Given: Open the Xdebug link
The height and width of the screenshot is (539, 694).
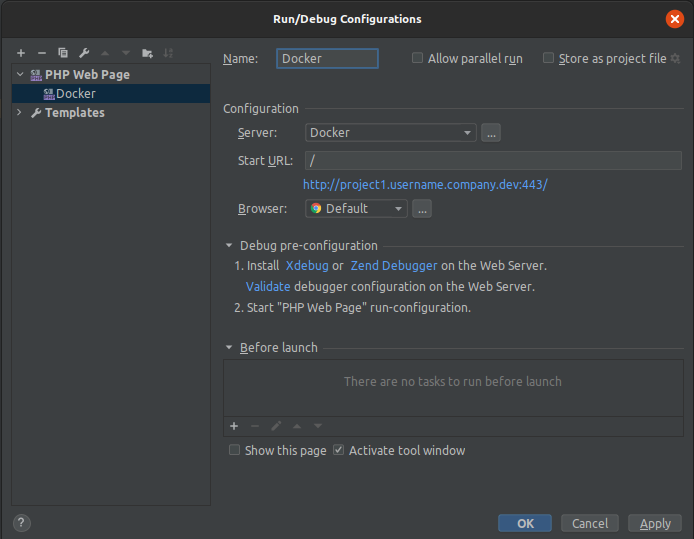Looking at the screenshot, I should (x=307, y=266).
